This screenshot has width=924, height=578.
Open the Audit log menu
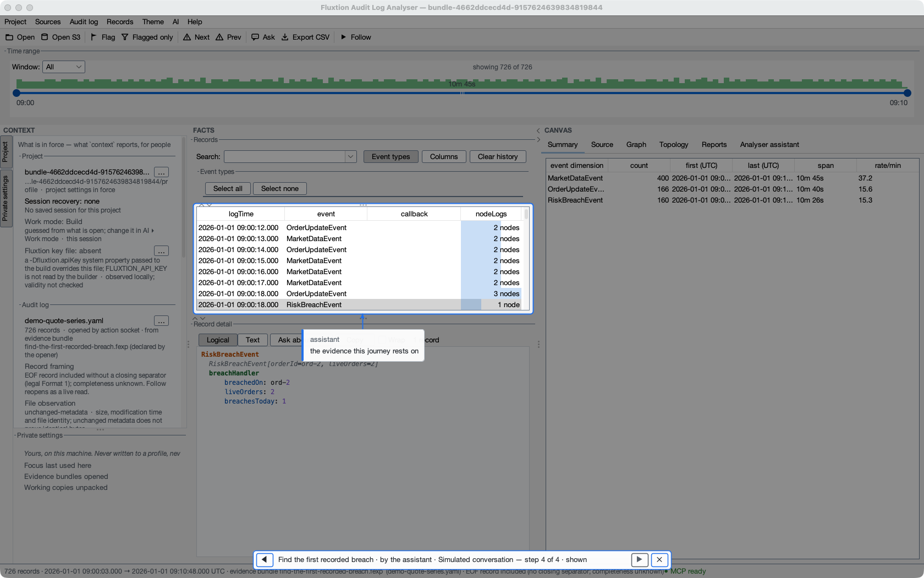tap(84, 21)
